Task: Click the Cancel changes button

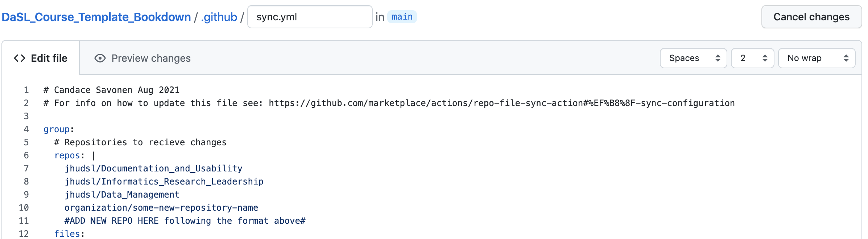Action: click(x=811, y=17)
